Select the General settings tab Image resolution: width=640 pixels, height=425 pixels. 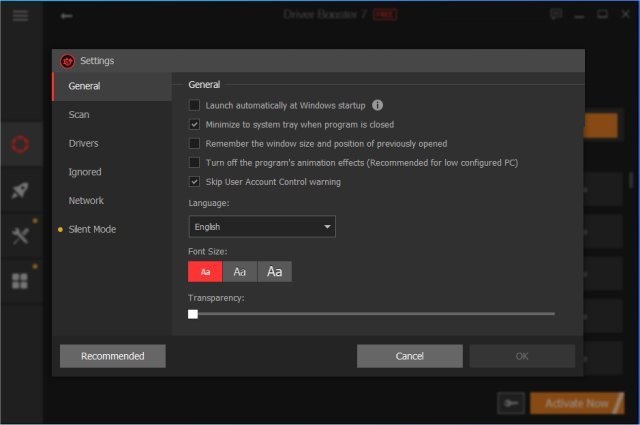point(112,86)
